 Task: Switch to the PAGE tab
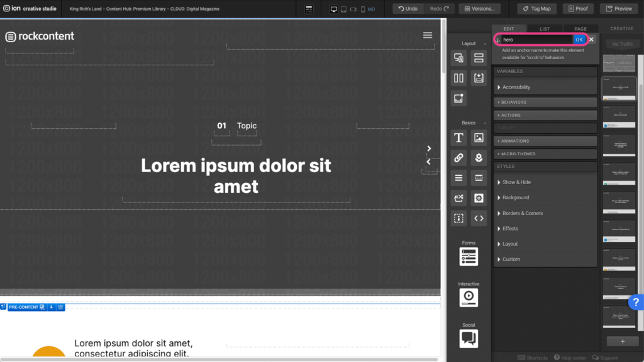click(580, 29)
